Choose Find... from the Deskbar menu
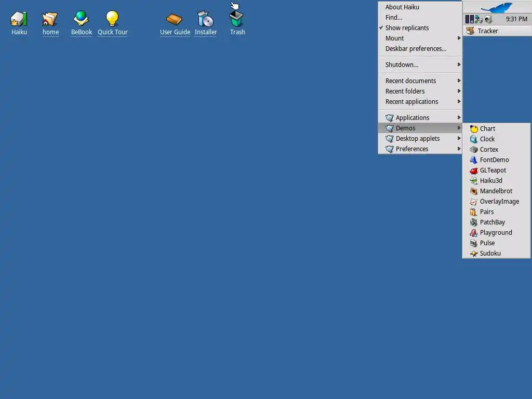 pos(420,18)
